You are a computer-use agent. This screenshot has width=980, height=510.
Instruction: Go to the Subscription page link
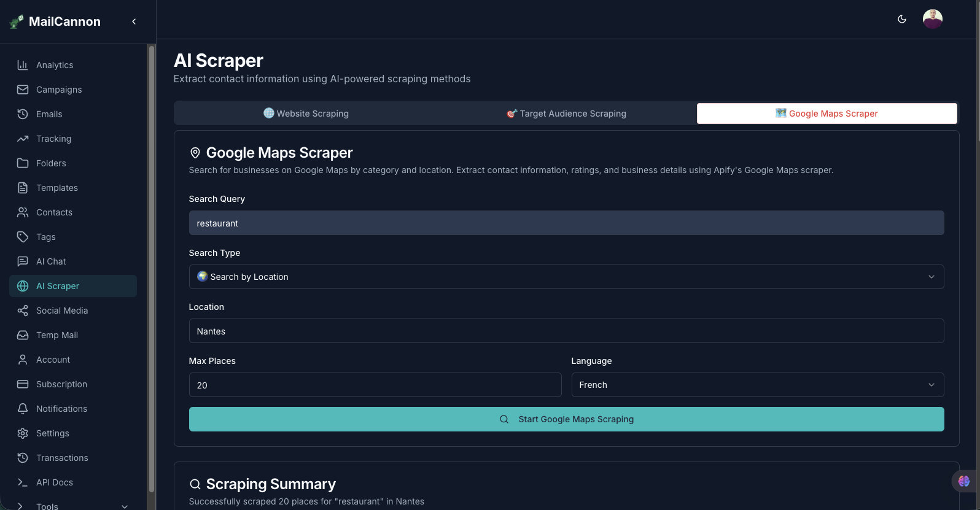pyautogui.click(x=73, y=384)
